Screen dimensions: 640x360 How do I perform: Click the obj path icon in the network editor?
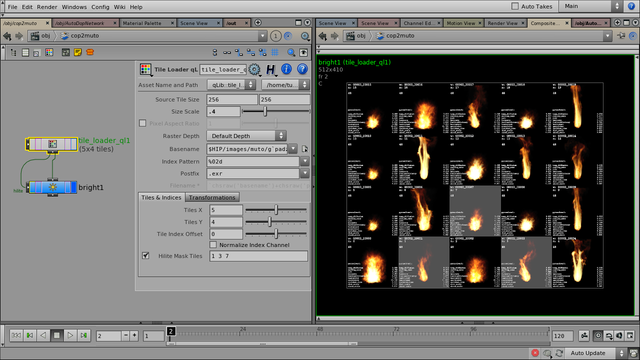click(35, 36)
